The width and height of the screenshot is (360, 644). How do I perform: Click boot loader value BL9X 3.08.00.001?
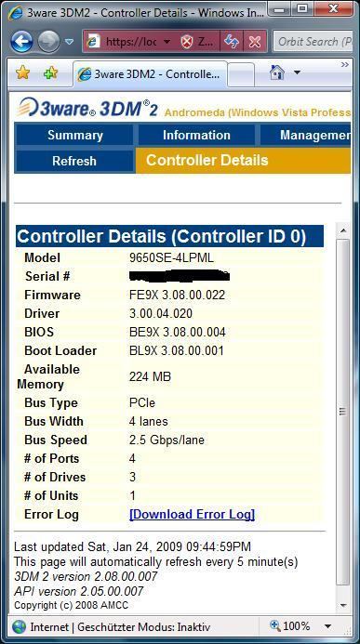pyautogui.click(x=177, y=350)
